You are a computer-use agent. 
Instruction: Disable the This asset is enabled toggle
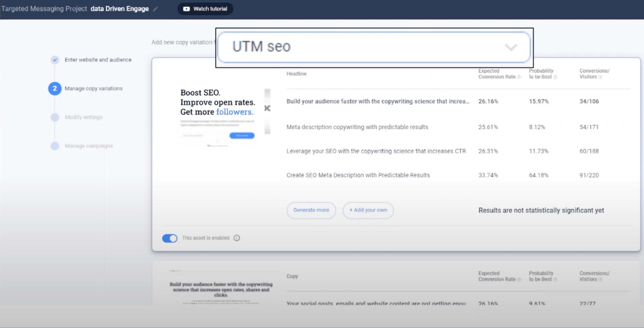[170, 238]
